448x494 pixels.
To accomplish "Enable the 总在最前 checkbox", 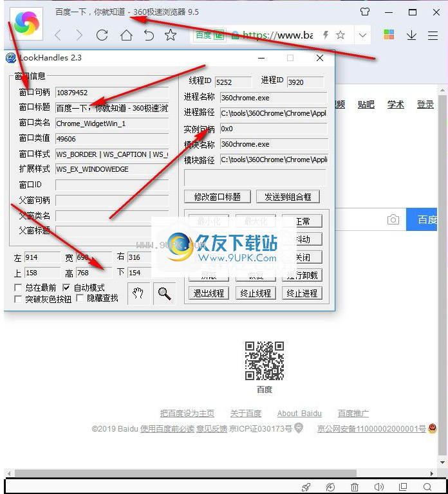I will point(18,288).
